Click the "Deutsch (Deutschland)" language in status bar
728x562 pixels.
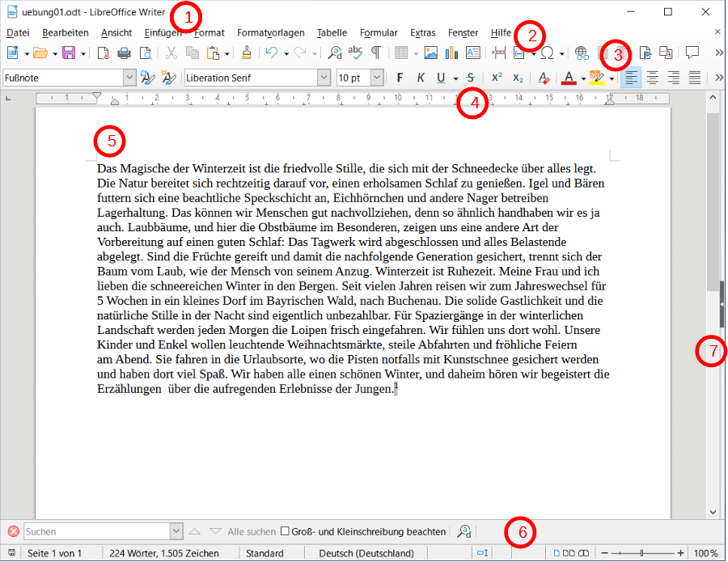tap(366, 553)
